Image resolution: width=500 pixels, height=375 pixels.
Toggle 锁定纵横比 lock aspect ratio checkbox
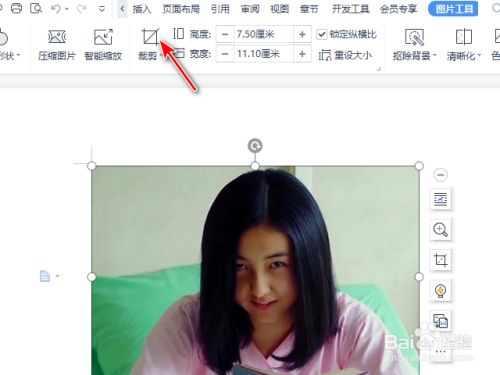(x=321, y=34)
